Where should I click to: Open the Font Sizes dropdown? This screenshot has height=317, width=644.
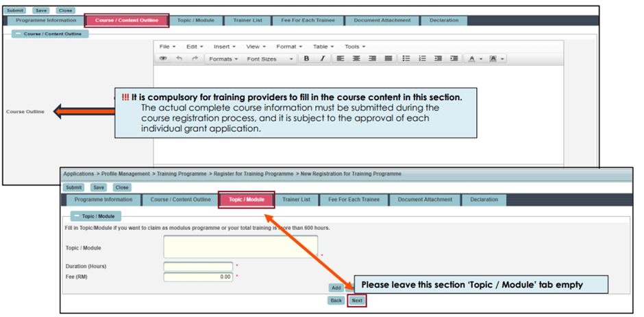(x=269, y=59)
